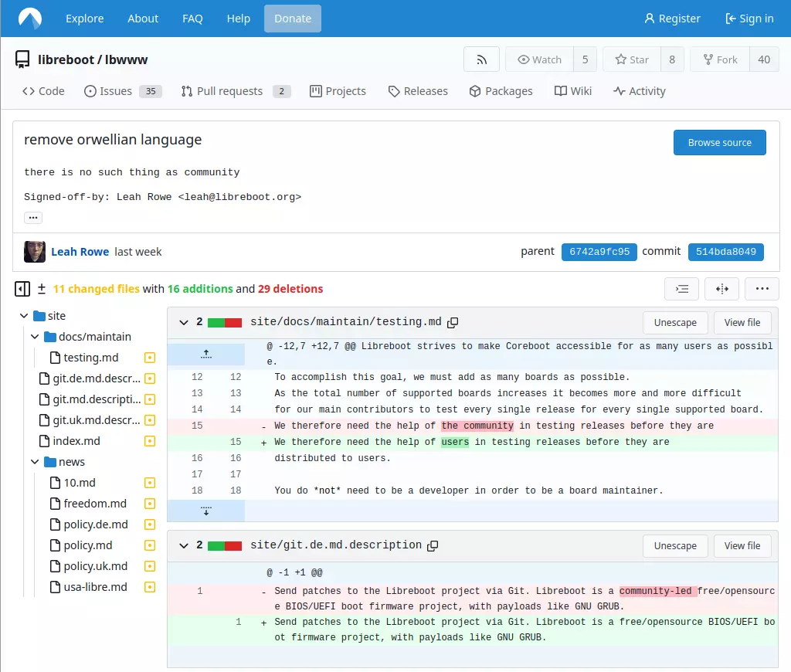Select policy.uk.md in file tree
This screenshot has width=791, height=672.
(x=95, y=566)
